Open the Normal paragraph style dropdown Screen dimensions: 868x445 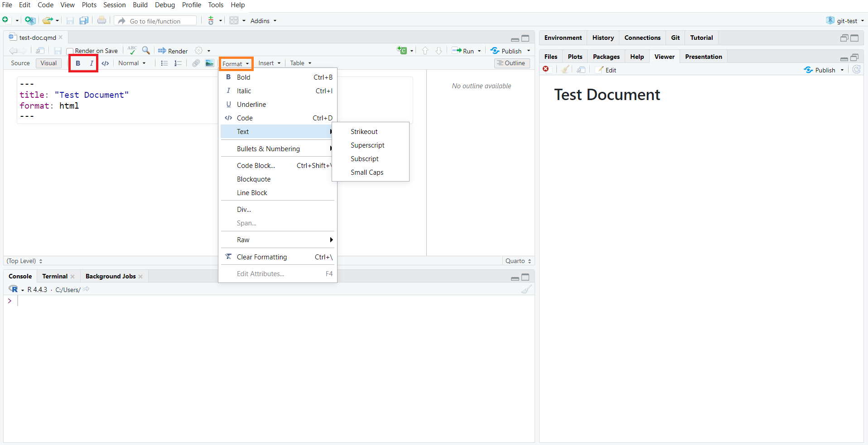pos(132,63)
